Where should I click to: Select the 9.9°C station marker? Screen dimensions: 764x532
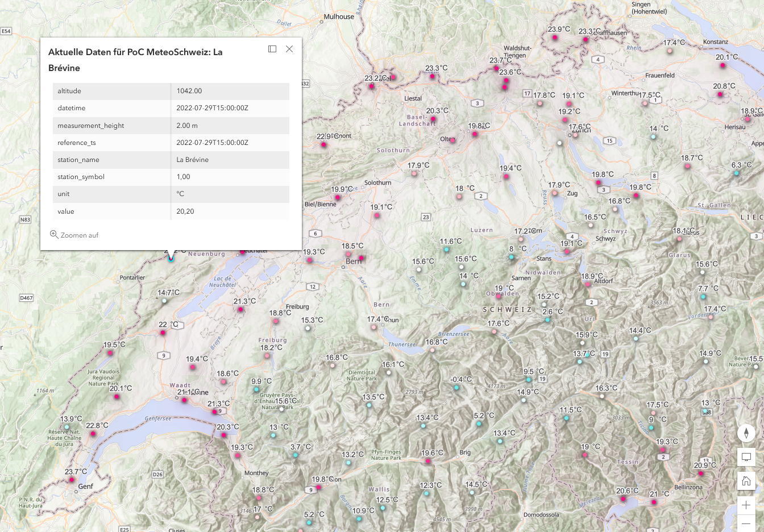(x=256, y=389)
